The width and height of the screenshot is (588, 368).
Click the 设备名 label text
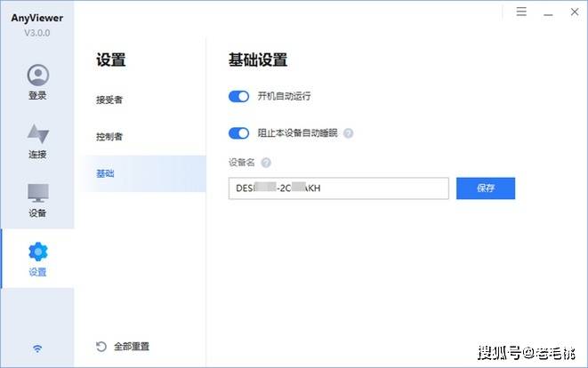(242, 163)
